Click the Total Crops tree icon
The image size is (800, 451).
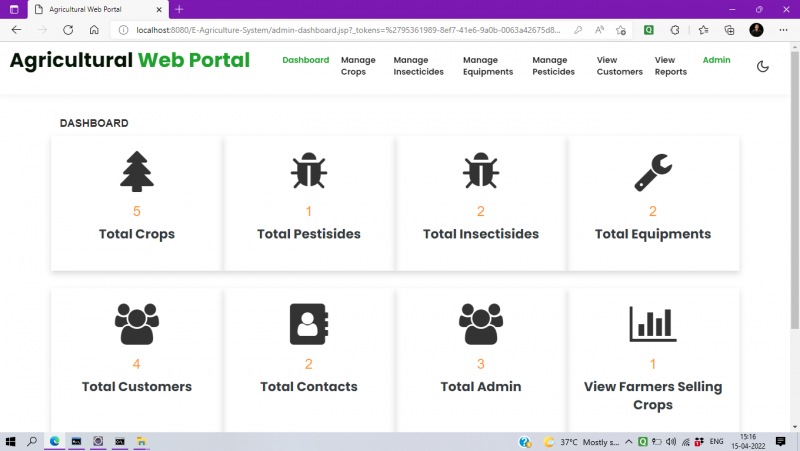coord(137,171)
